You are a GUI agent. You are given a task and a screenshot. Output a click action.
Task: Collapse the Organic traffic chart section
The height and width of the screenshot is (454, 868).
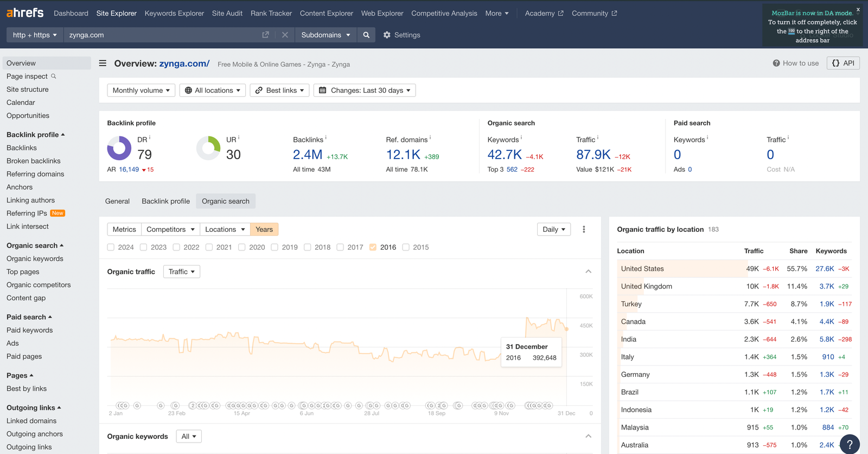[588, 272]
